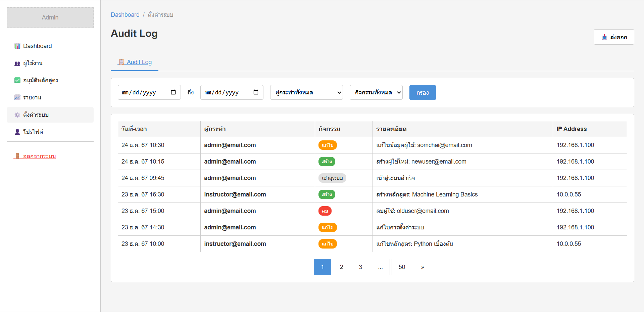The height and width of the screenshot is (312, 644).
Task: Open calendar picker on start date field
Action: [173, 92]
